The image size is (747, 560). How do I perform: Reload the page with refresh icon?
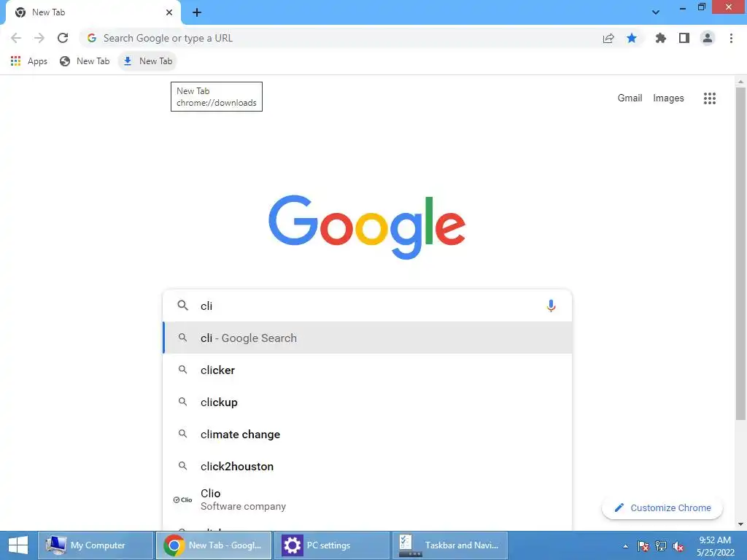[x=63, y=38]
